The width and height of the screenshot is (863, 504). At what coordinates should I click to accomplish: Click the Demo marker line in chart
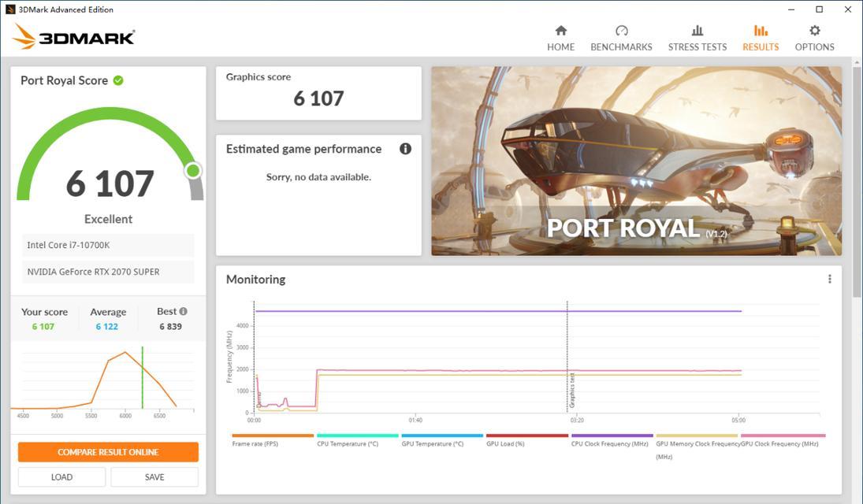(254, 357)
